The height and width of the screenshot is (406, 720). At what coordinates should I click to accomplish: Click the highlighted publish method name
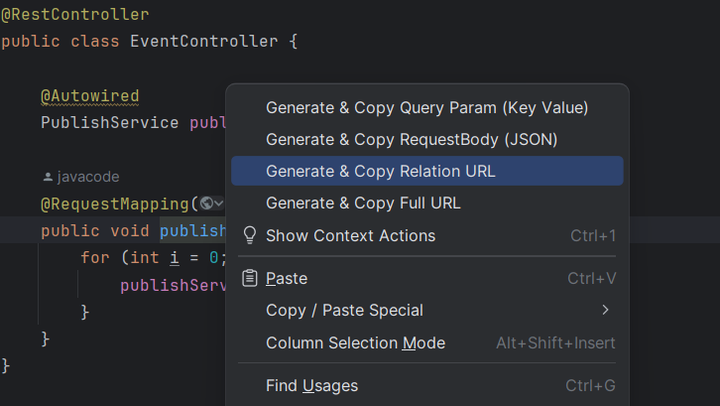(x=193, y=231)
